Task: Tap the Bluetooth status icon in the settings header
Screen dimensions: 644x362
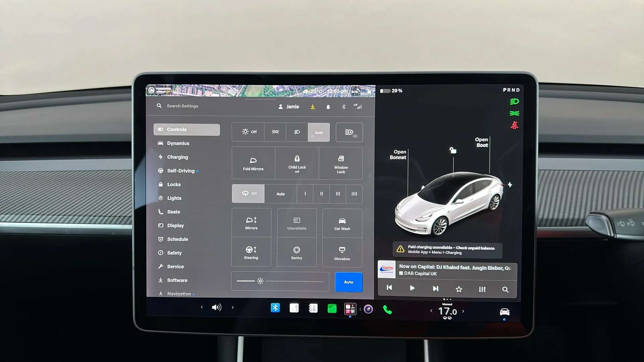Action: pyautogui.click(x=343, y=107)
